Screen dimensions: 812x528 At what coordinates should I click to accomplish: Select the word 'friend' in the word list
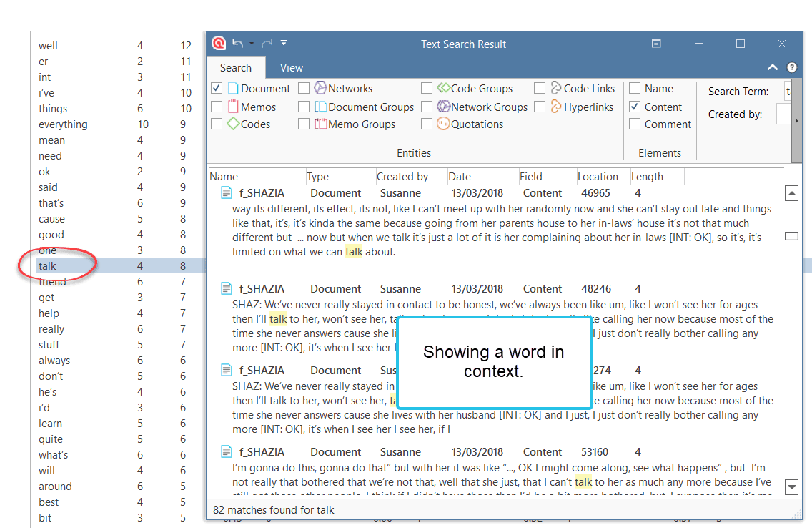pos(52,282)
